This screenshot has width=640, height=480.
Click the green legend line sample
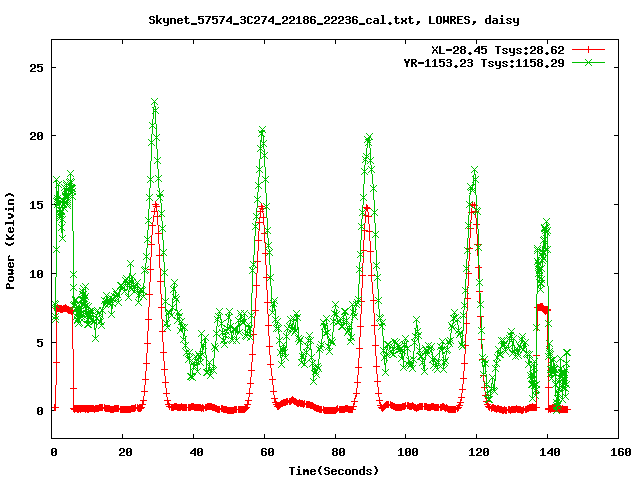click(588, 63)
